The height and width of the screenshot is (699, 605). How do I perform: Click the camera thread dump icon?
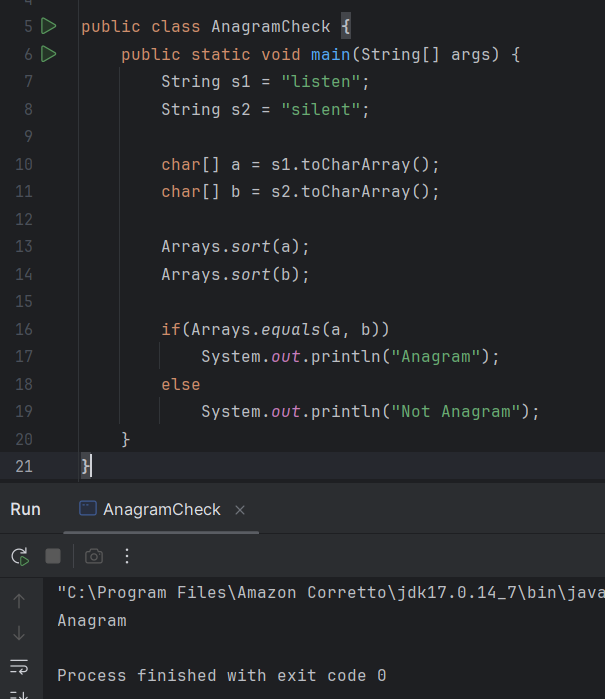pyautogui.click(x=93, y=556)
